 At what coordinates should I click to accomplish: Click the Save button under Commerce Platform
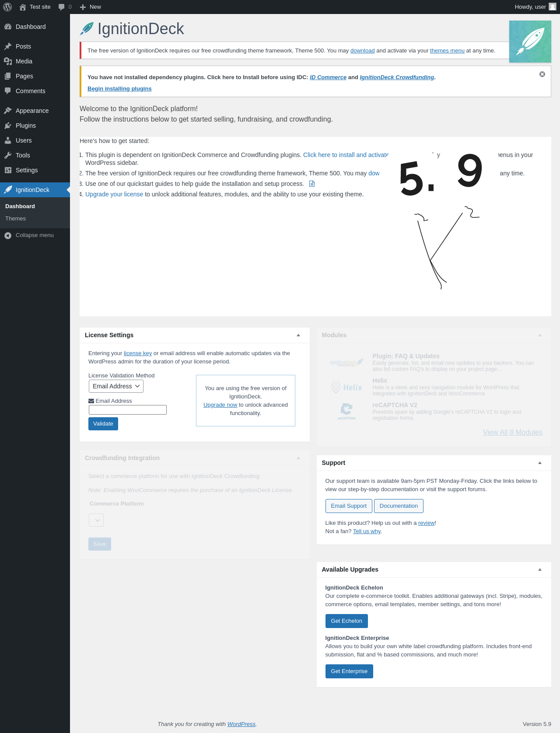tap(100, 544)
